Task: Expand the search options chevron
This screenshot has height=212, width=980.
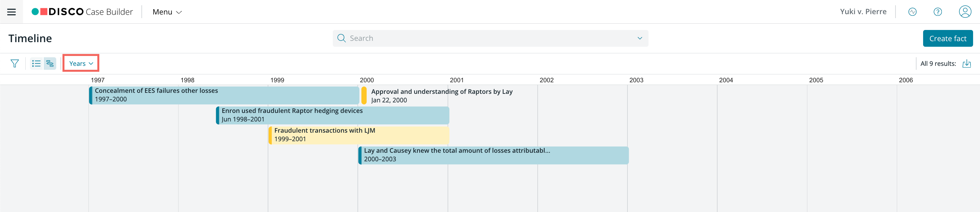Action: 640,38
